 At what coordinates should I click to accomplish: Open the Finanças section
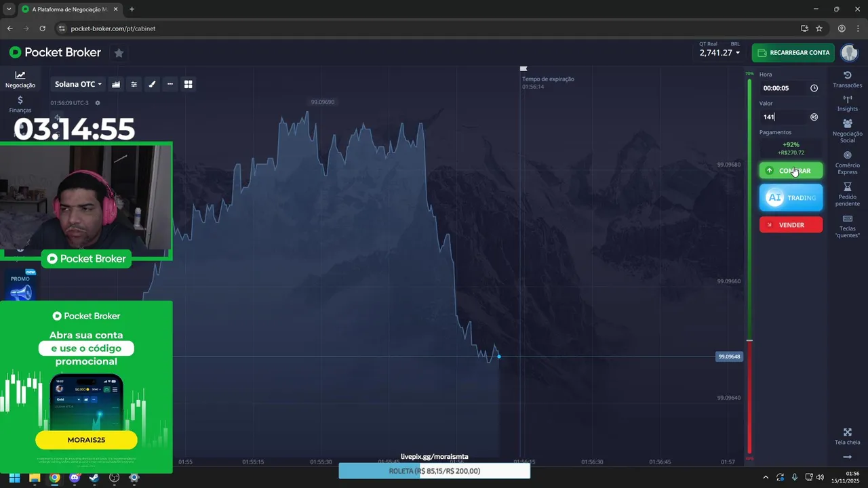(x=20, y=104)
